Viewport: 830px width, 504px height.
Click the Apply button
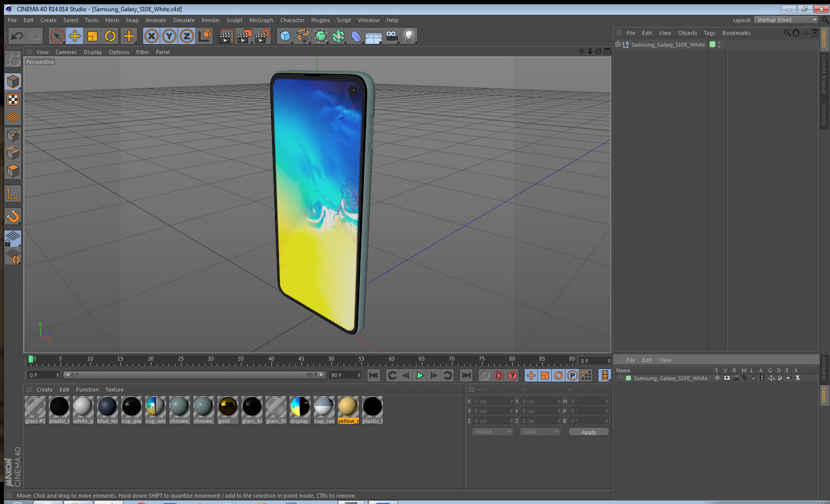[589, 432]
